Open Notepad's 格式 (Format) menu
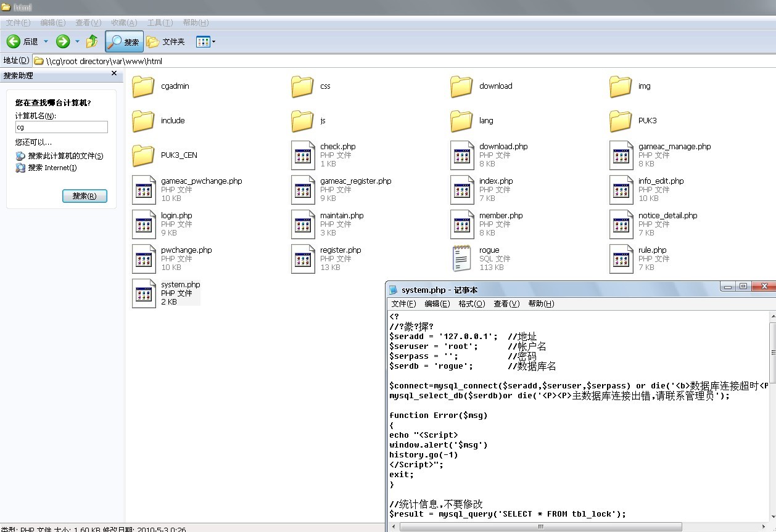Screen dimensions: 776x532 pyautogui.click(x=471, y=303)
